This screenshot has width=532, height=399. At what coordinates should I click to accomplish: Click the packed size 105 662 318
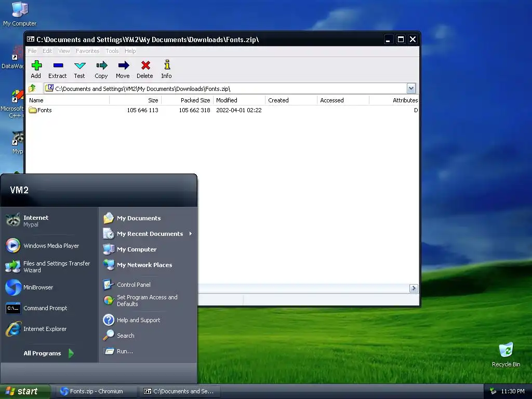point(194,110)
